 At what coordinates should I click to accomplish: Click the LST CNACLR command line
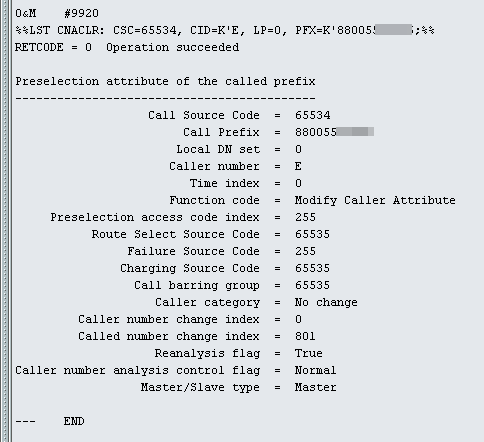tap(225, 30)
